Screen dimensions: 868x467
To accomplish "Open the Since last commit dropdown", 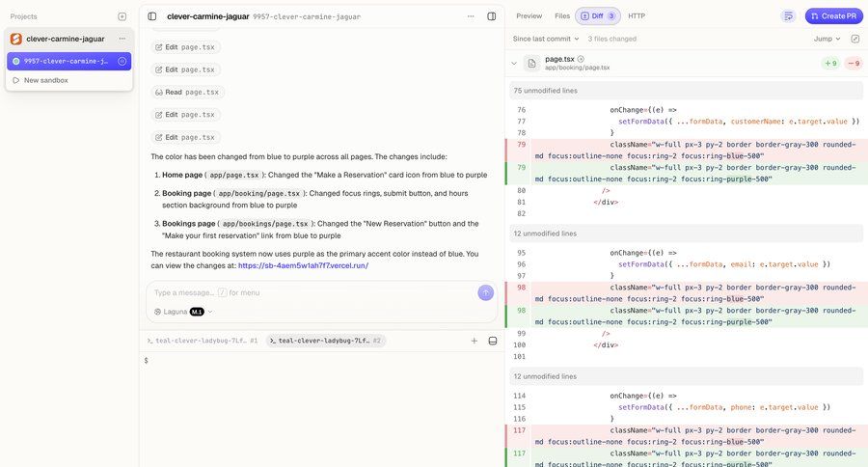I will 546,39.
